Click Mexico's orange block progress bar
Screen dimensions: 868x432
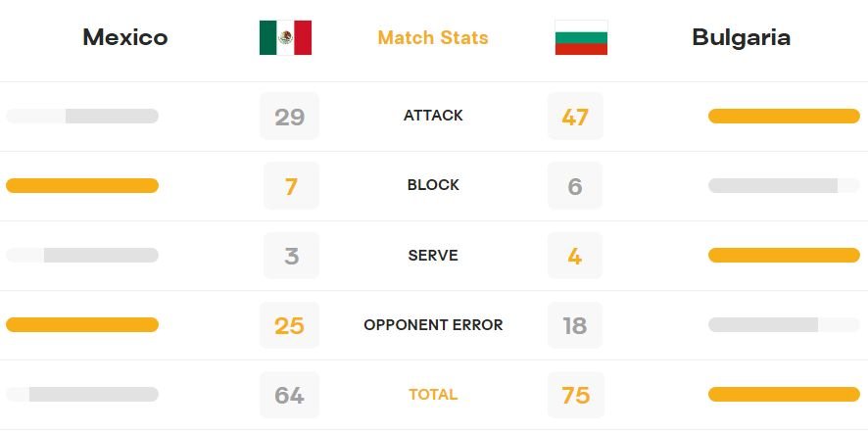coord(82,186)
